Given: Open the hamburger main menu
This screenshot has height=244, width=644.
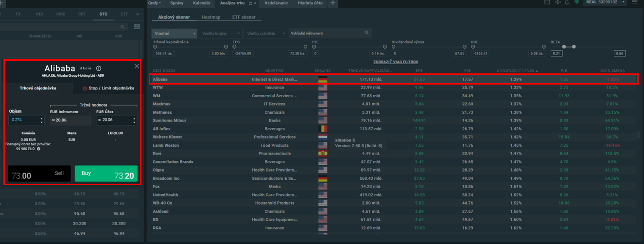Looking at the screenshot, I should [x=634, y=3].
